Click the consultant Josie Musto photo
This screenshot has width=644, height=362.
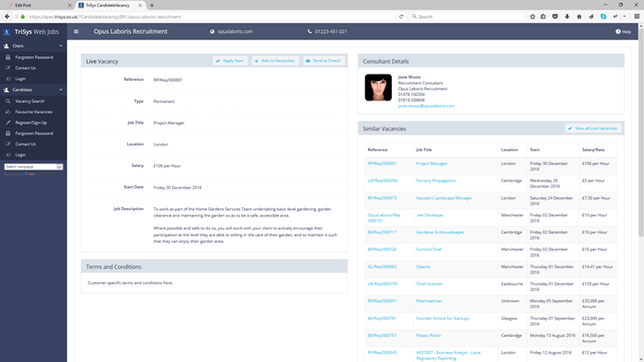tap(378, 88)
